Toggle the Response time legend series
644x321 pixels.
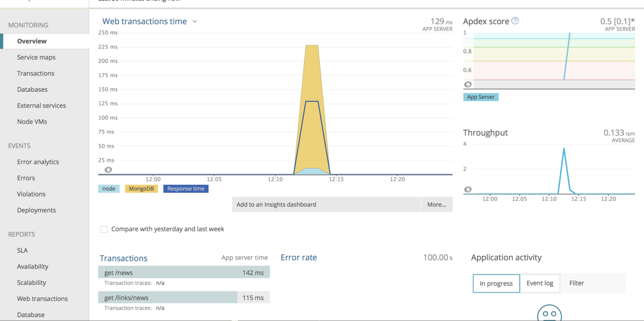[186, 189]
